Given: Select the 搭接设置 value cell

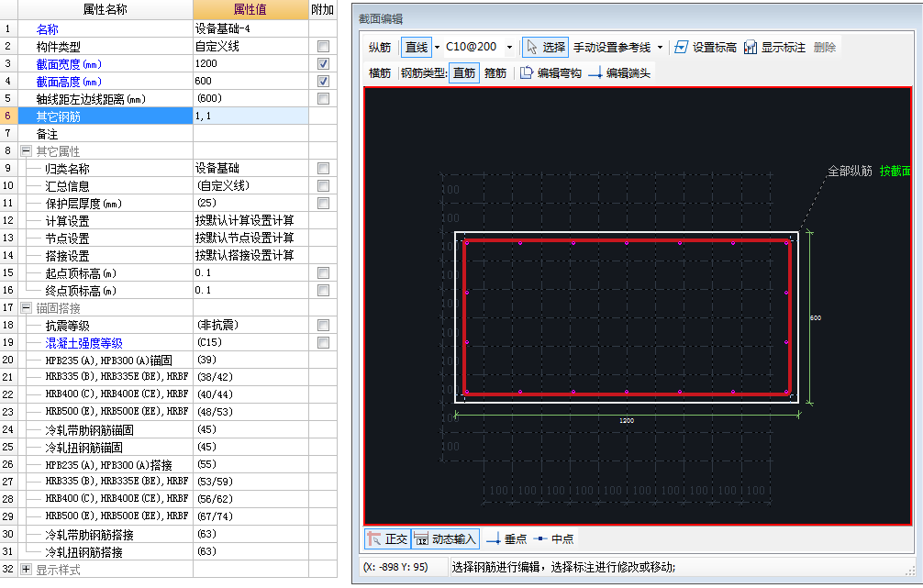Looking at the screenshot, I should tap(250, 255).
